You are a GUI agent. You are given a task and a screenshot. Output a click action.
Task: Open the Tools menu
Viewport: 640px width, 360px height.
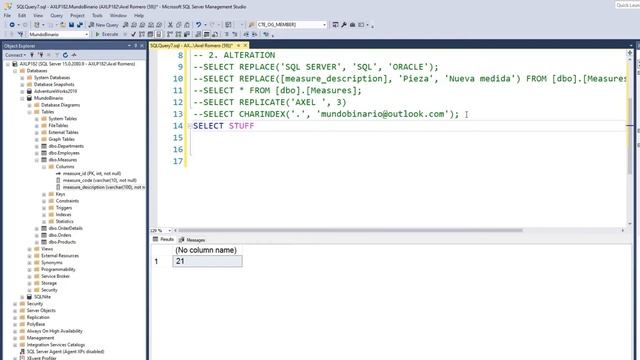point(97,16)
